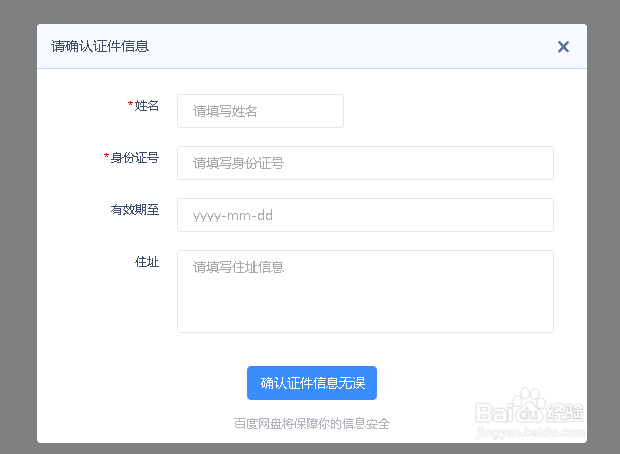Click the 请确认证件信息 dialog title
Viewport: 620px width, 454px height.
100,46
